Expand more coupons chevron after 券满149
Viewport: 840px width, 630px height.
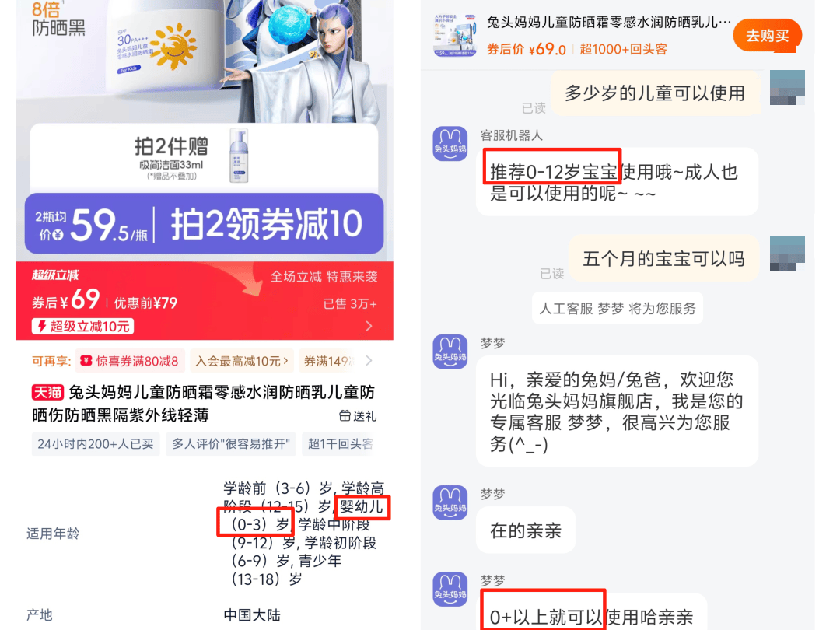369,361
